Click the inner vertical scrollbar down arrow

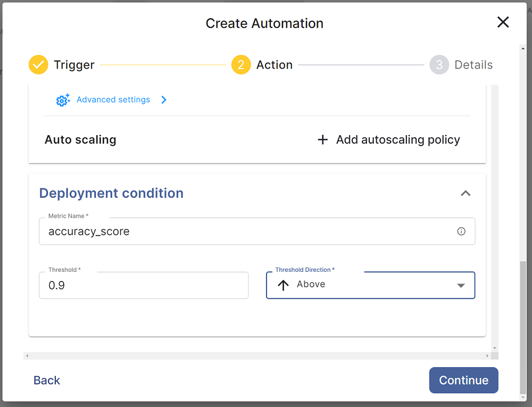[x=495, y=348]
